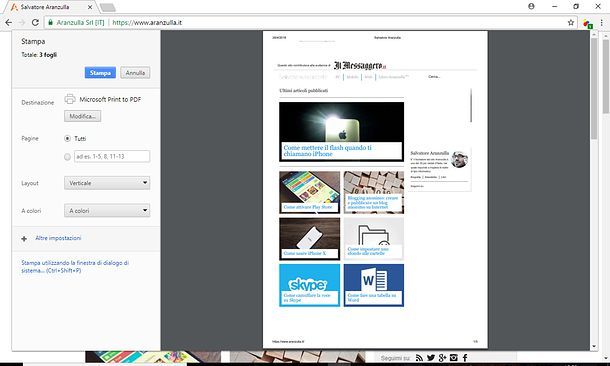Screen dimensions: 610x366
Task: Click the Play Store article thumbnail in the preview
Action: click(x=309, y=192)
